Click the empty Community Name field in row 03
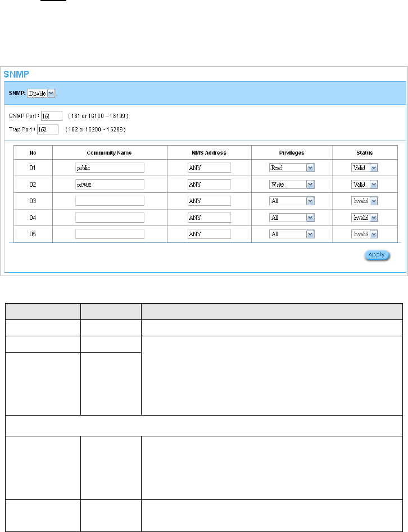This screenshot has height=532, width=408. point(110,201)
